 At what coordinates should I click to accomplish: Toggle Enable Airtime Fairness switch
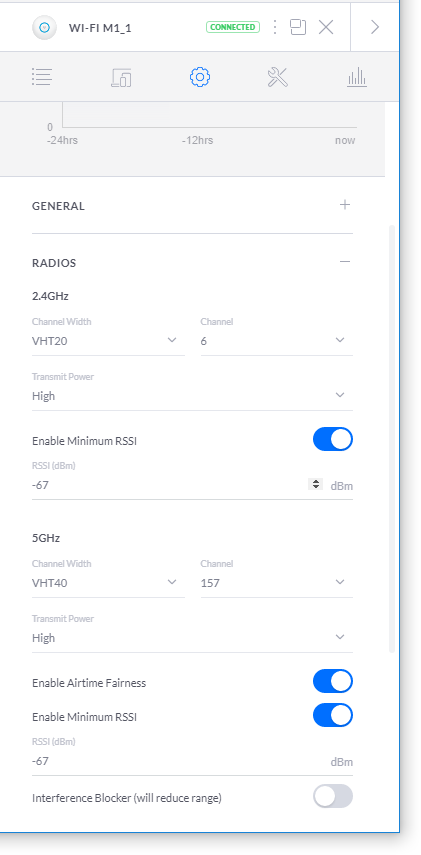(333, 681)
